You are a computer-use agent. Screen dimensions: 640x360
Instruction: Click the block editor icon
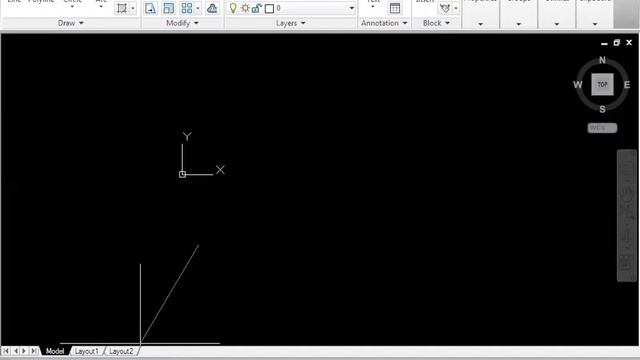[x=445, y=8]
